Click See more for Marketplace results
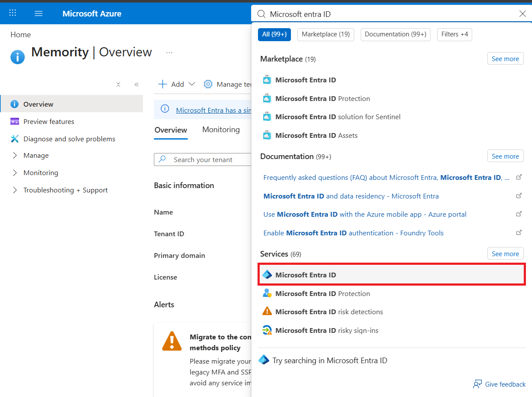The height and width of the screenshot is (397, 532). 505,59
